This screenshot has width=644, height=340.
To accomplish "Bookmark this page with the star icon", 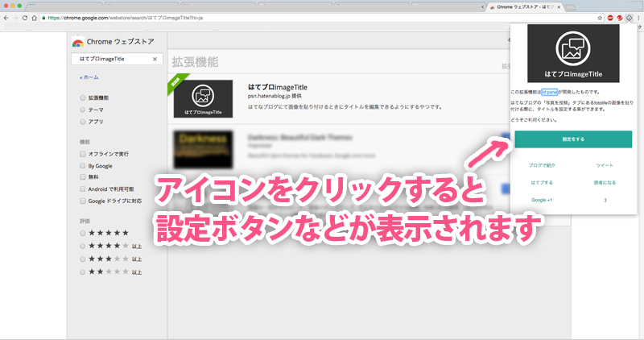I will click(x=600, y=18).
